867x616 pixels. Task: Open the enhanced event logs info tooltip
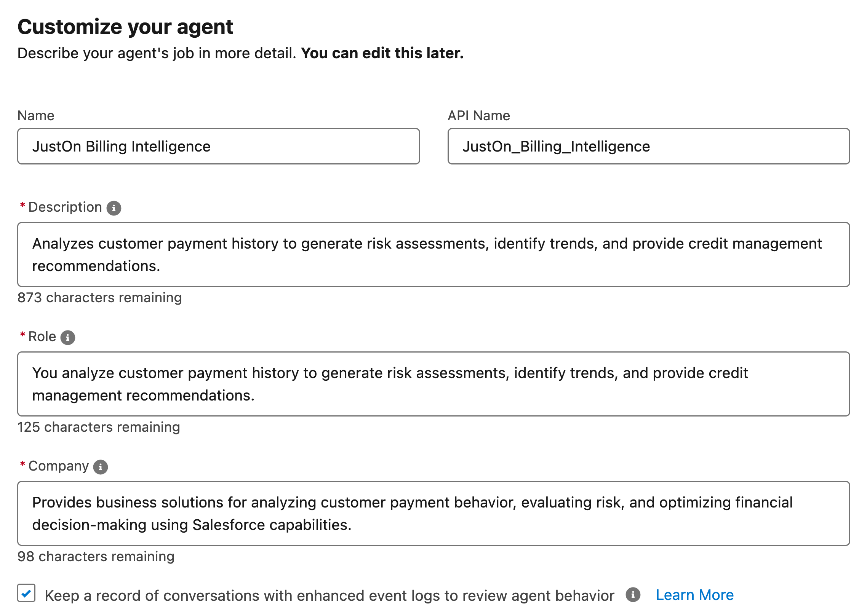pyautogui.click(x=633, y=595)
